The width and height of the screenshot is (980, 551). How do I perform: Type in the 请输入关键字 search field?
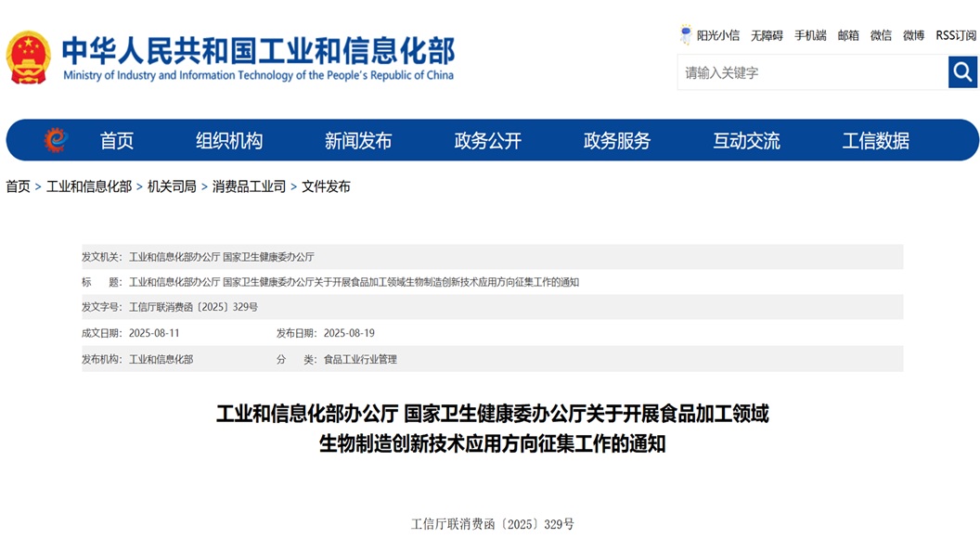812,72
